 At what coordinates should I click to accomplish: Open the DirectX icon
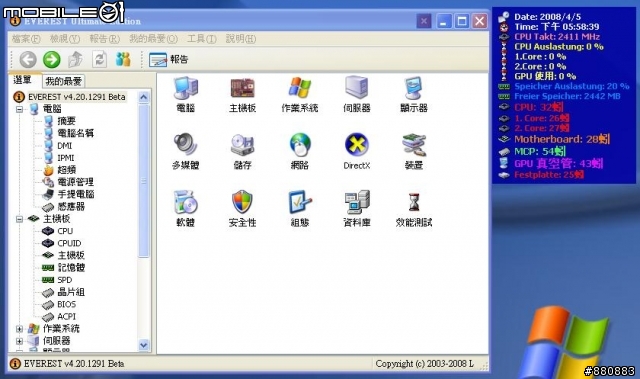click(x=357, y=151)
